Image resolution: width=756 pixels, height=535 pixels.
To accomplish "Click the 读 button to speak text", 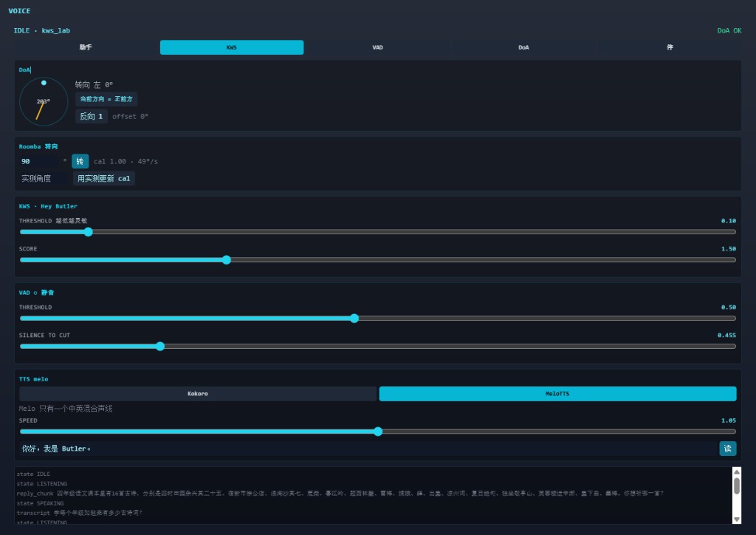I will pos(727,449).
